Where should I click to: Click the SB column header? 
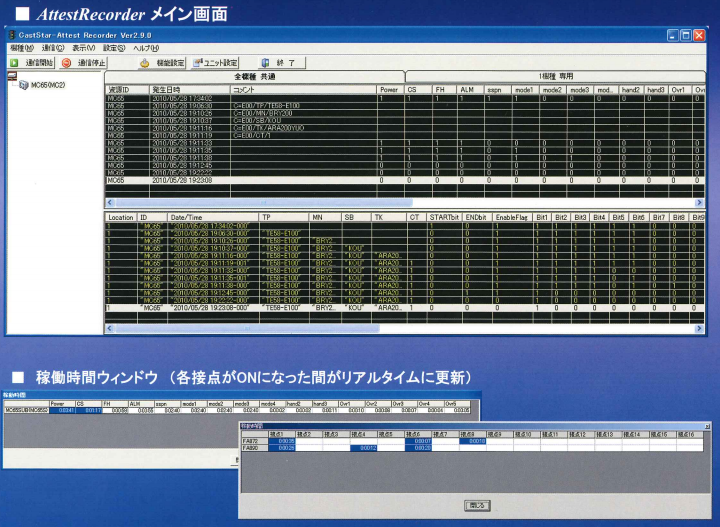point(356,218)
